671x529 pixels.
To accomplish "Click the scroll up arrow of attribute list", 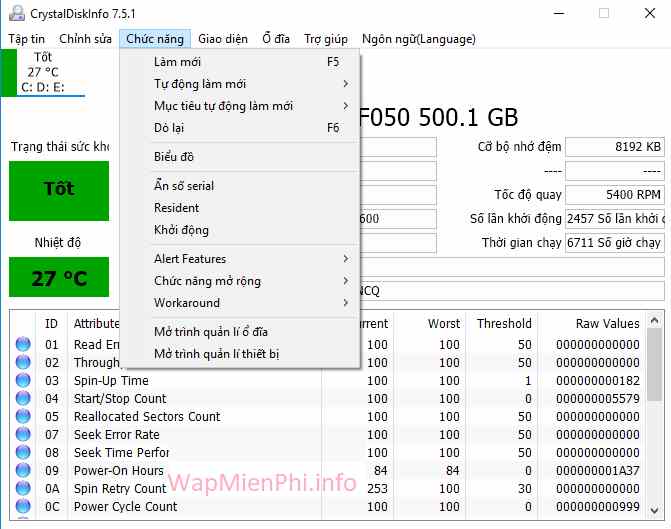I will point(654,320).
